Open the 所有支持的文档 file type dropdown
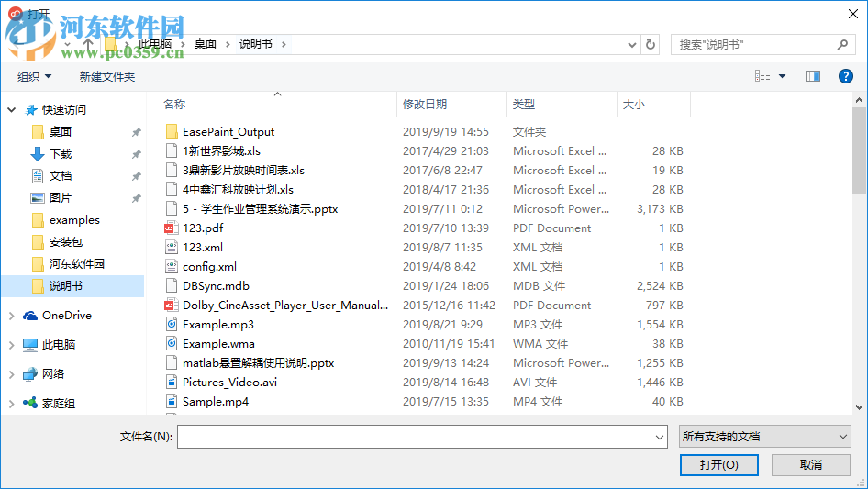The height and width of the screenshot is (489, 868). pos(765,437)
